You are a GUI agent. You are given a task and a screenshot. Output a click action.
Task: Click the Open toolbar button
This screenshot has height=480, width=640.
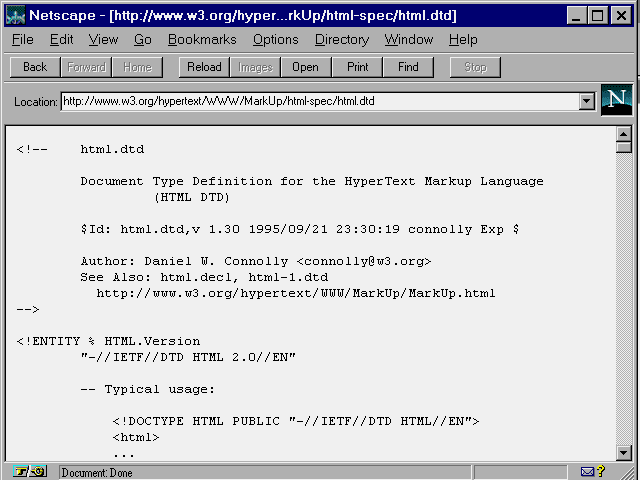click(305, 67)
